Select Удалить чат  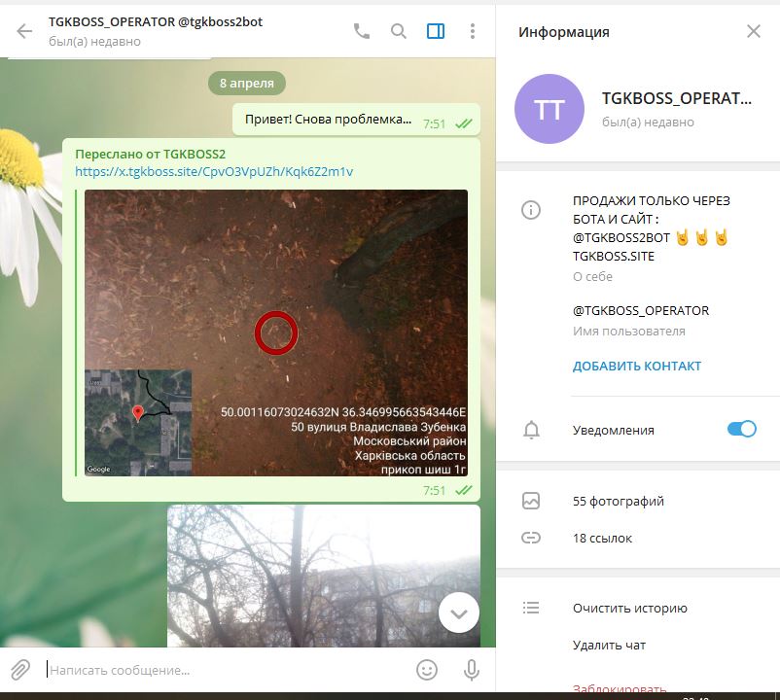pos(609,645)
